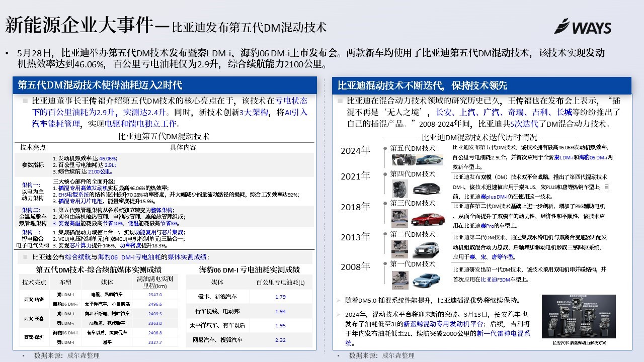Click the 2018年 timeline year
Image resolution: width=644 pixels, height=362 pixels.
point(355,207)
